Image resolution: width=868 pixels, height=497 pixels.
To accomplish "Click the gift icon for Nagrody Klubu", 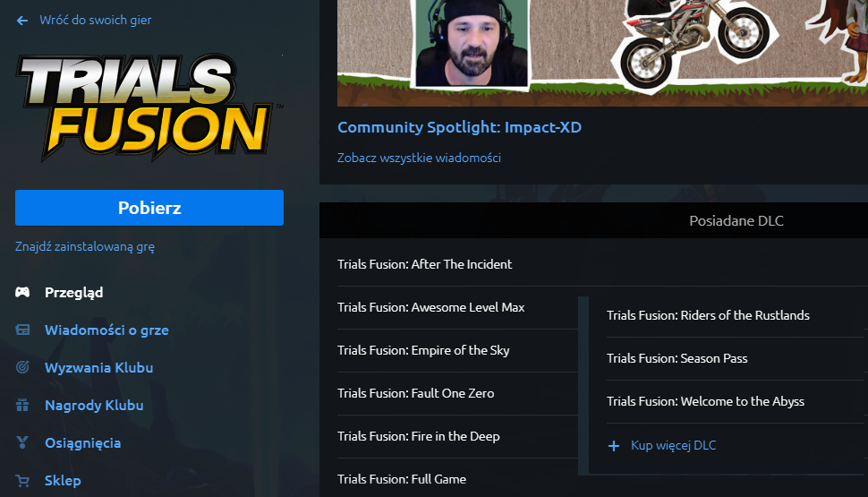I will (x=22, y=405).
